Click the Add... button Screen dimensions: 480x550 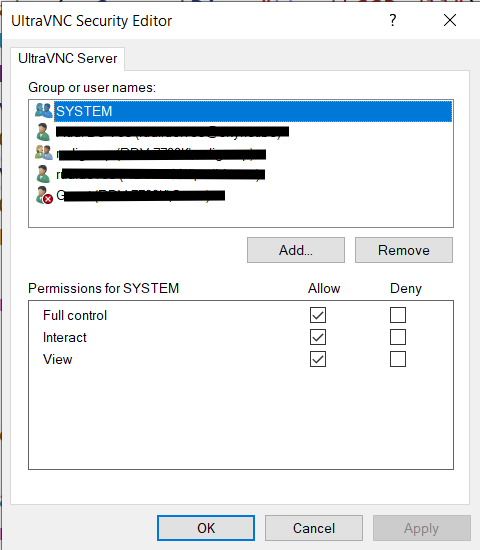coord(296,250)
